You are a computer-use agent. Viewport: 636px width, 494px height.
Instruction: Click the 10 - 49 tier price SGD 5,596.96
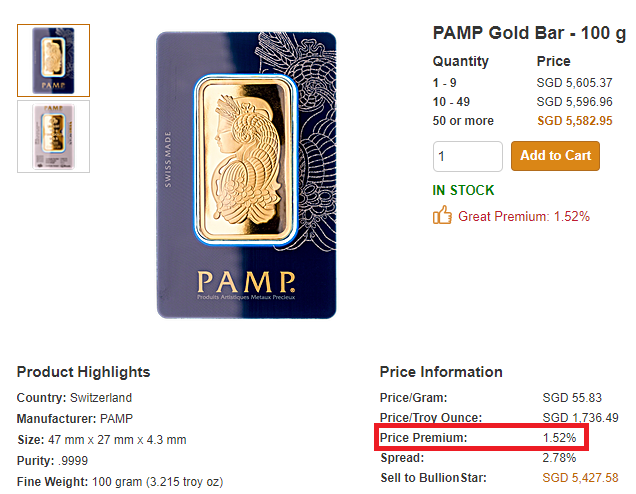[x=574, y=102]
